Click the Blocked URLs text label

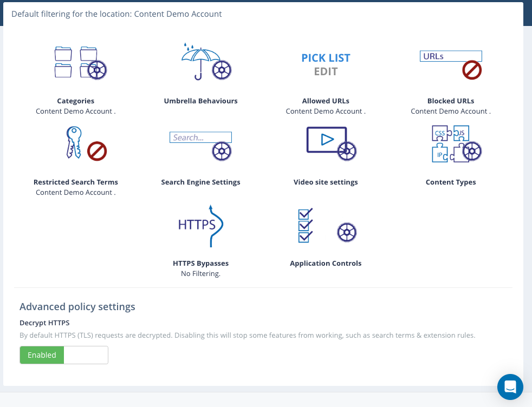click(451, 101)
